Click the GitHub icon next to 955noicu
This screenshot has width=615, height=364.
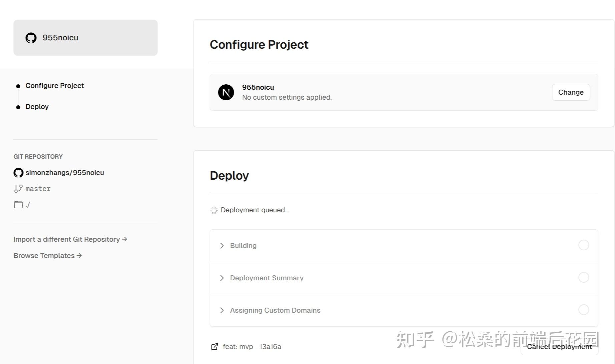31,38
